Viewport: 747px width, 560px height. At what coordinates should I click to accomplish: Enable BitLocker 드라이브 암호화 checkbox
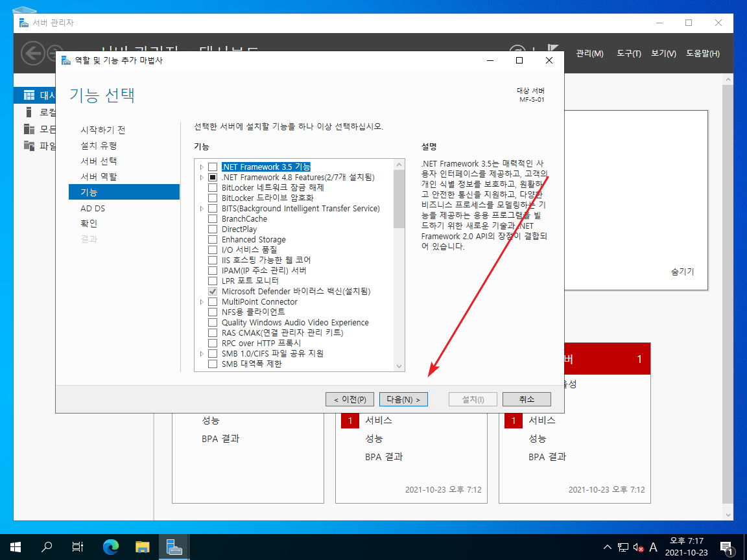pos(213,198)
